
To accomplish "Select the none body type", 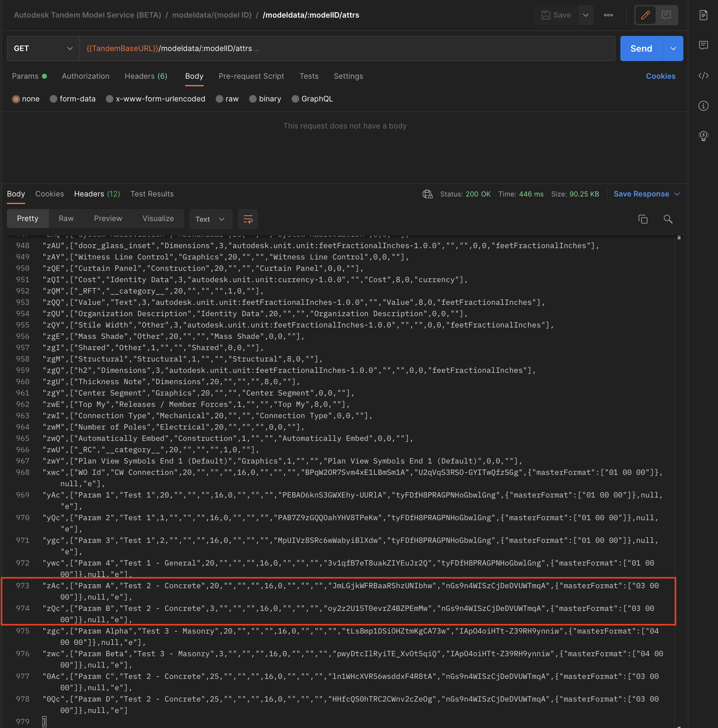I will (x=26, y=99).
